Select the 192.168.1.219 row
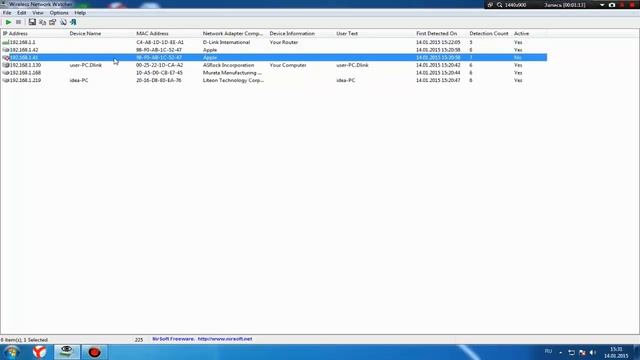Viewport: 640px width, 360px height. point(274,80)
